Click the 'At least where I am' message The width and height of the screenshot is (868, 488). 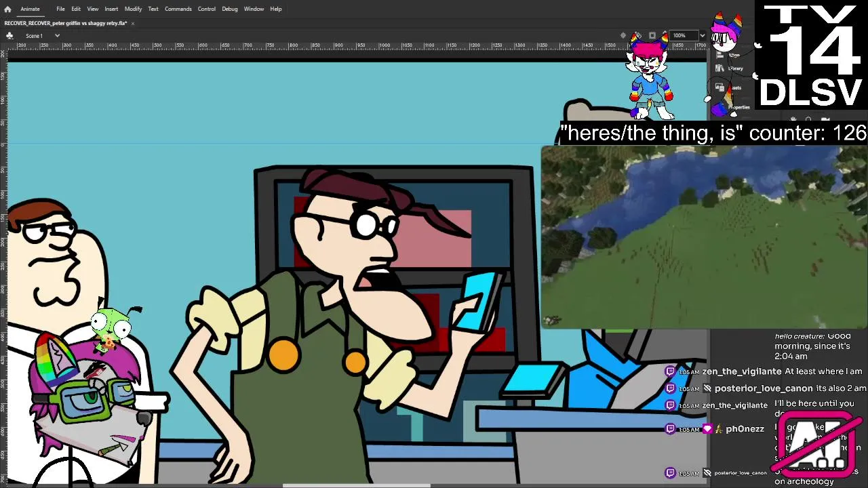pyautogui.click(x=823, y=371)
